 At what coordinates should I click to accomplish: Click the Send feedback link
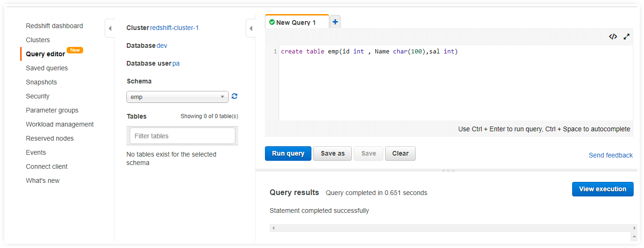(610, 155)
